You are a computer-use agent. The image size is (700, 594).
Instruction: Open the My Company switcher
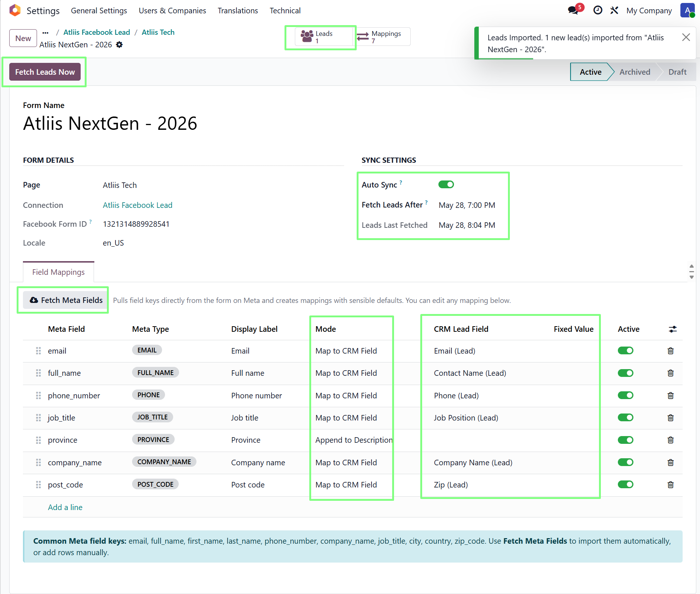pyautogui.click(x=649, y=11)
